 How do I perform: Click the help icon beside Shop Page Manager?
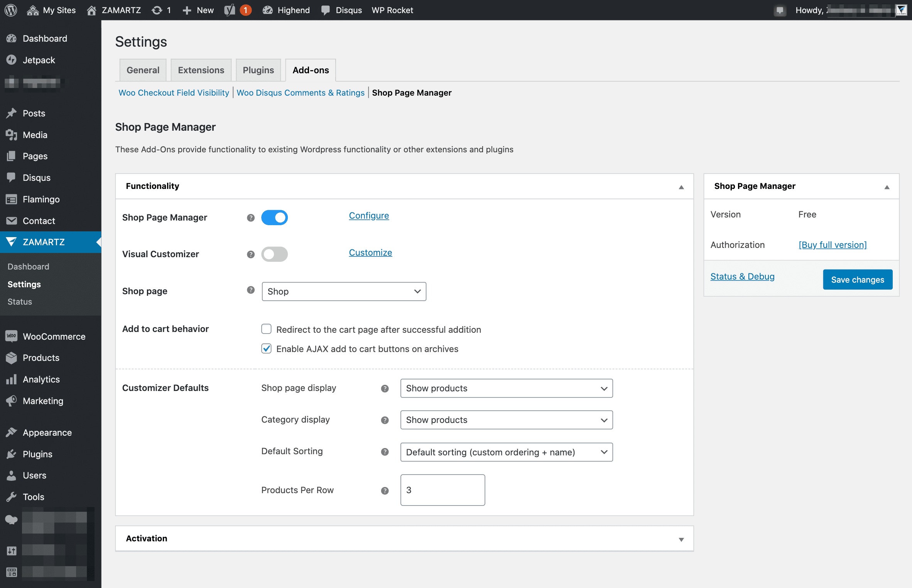pyautogui.click(x=250, y=217)
